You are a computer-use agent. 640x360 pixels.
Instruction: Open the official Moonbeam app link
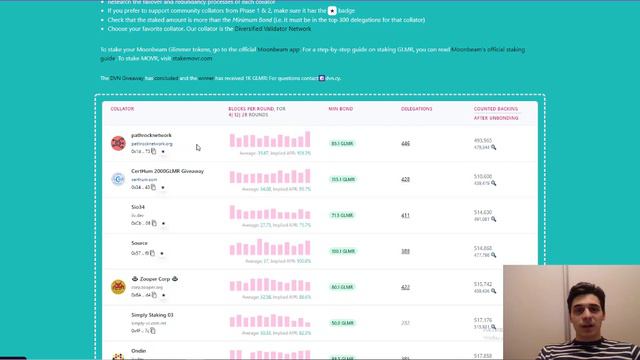[278, 49]
